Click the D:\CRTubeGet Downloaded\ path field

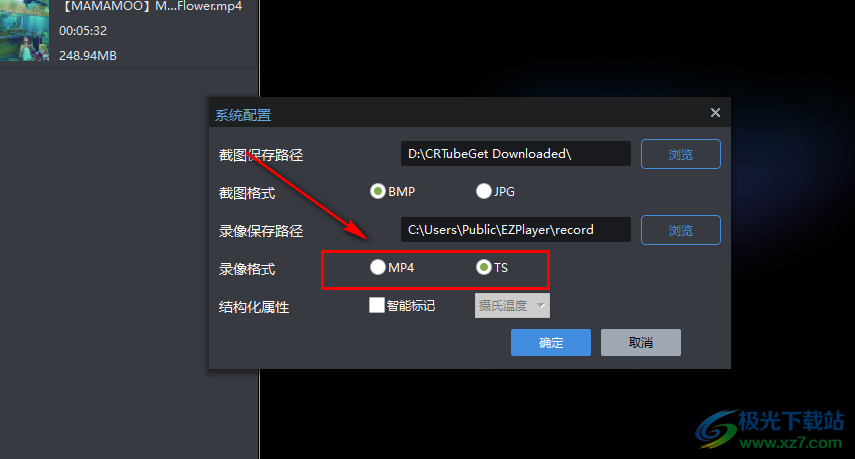pos(516,154)
